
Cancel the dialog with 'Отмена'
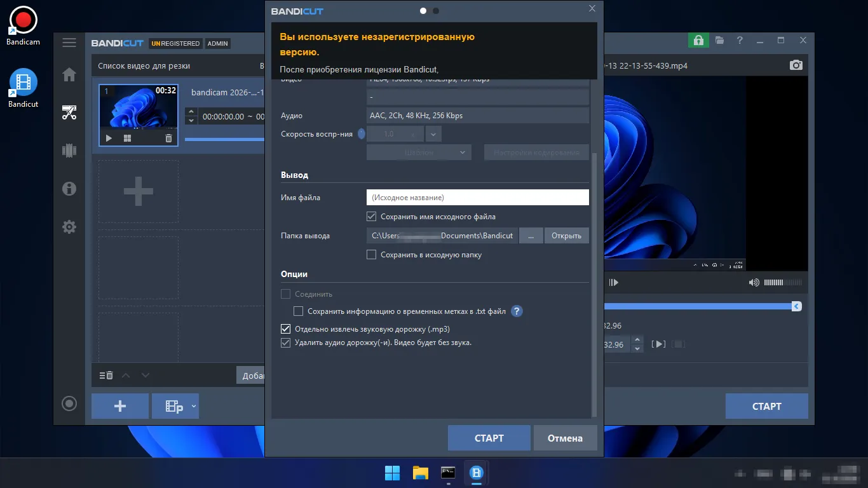pyautogui.click(x=565, y=438)
